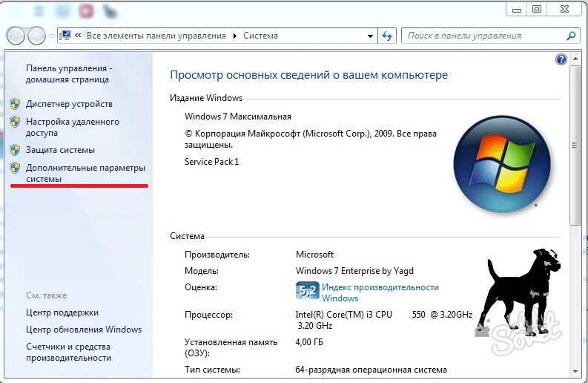Image resolution: width=588 pixels, height=383 pixels.
Task: Click shield icon beside 'Дополнительные параметры системы'
Action: click(15, 168)
